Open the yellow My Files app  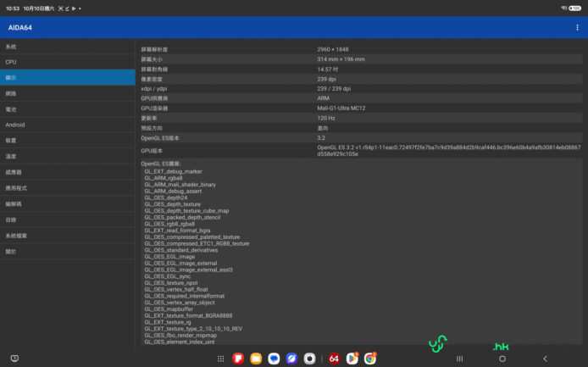pyautogui.click(x=256, y=359)
